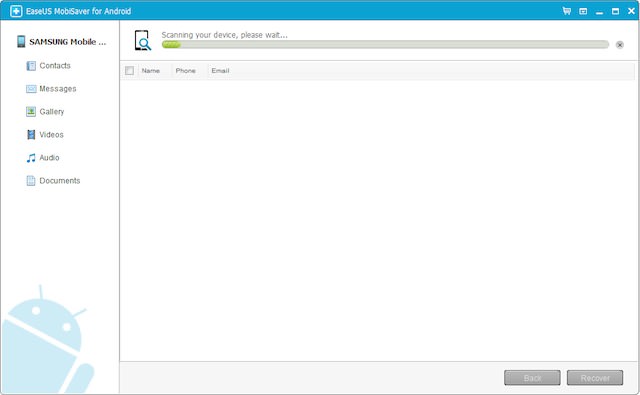Screen dimensions: 640x395
Task: Click the 'Scanning your device, please wait...' text
Action: [x=224, y=35]
